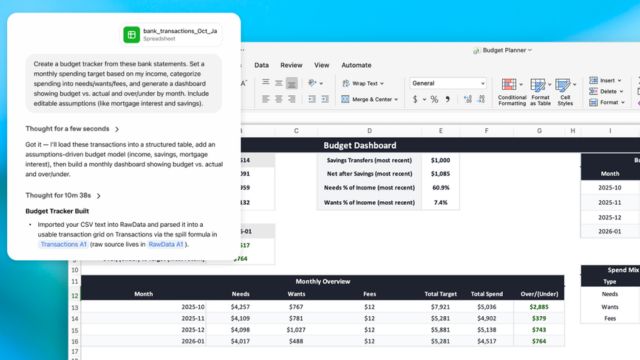Click the Decrease Decimal icon
640x360 pixels.
[x=481, y=99]
